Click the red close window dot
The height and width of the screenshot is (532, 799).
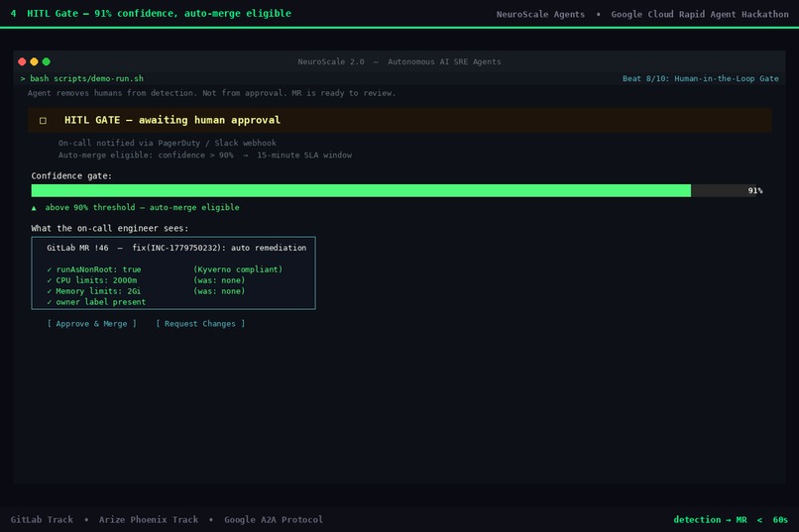click(x=22, y=61)
